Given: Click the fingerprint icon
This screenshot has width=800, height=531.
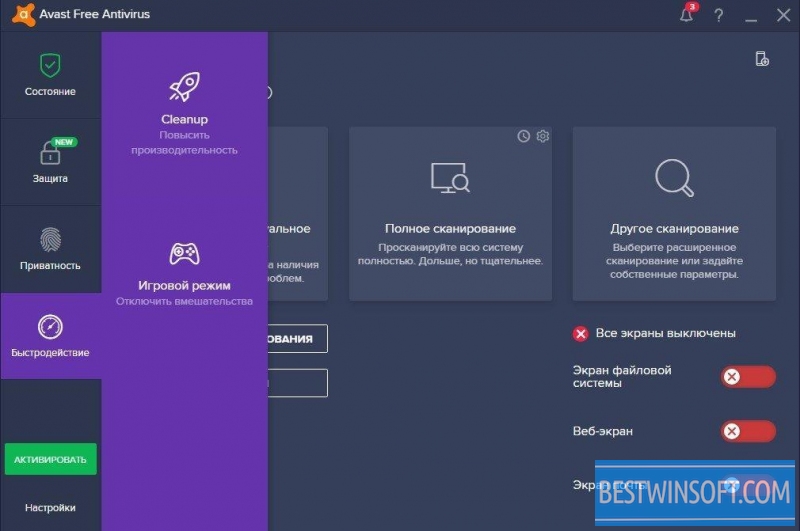Looking at the screenshot, I should pyautogui.click(x=50, y=239).
